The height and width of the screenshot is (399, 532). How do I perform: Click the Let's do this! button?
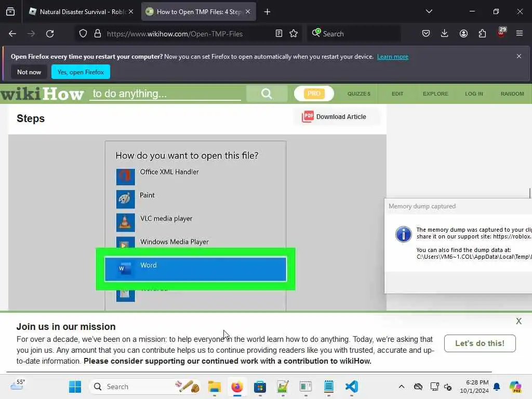tap(480, 343)
